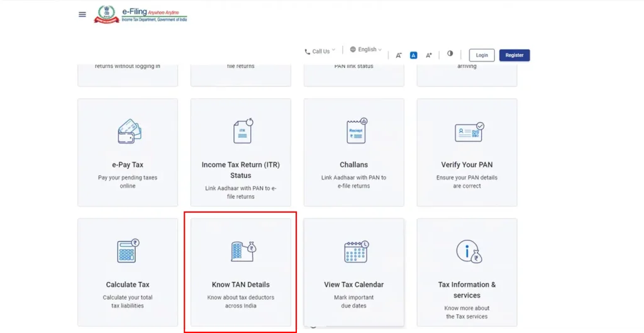Open the English language dropdown
The width and height of the screenshot is (644, 333).
[x=366, y=50]
